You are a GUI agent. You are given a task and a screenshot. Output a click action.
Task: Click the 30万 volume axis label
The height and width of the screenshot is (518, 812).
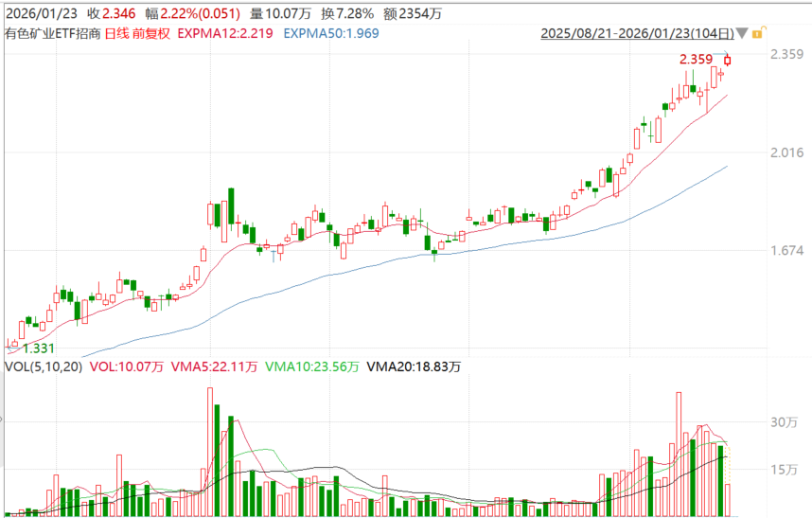(x=785, y=422)
